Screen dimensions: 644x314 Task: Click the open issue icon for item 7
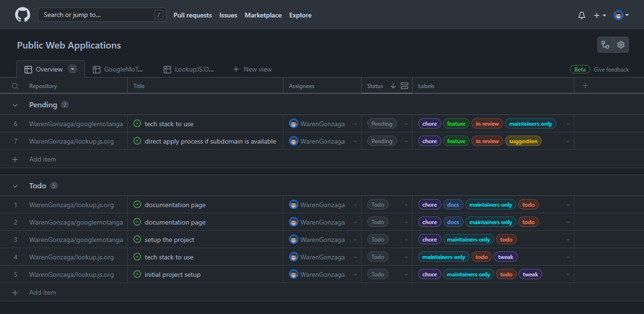[x=137, y=141]
